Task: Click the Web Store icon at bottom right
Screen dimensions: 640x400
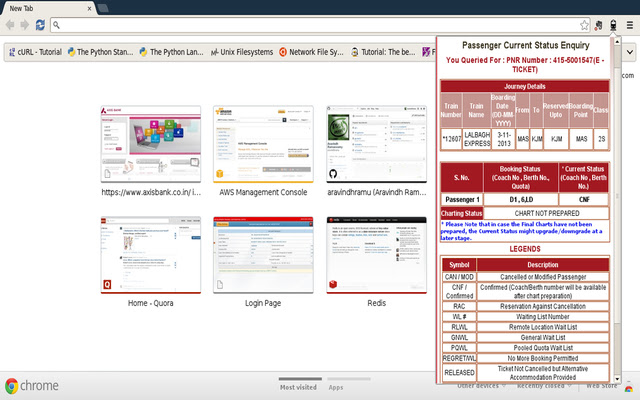Action: [629, 389]
